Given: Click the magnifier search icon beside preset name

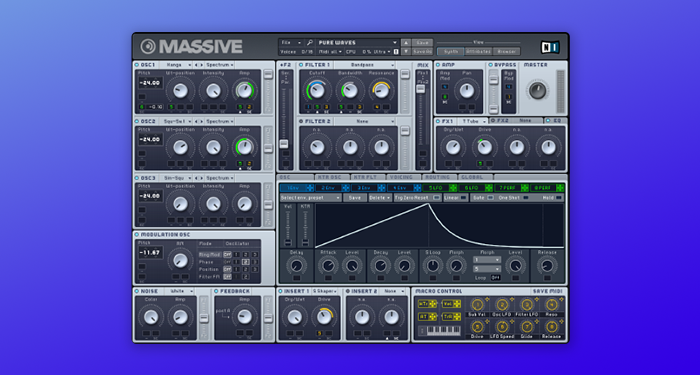Looking at the screenshot, I should point(310,43).
